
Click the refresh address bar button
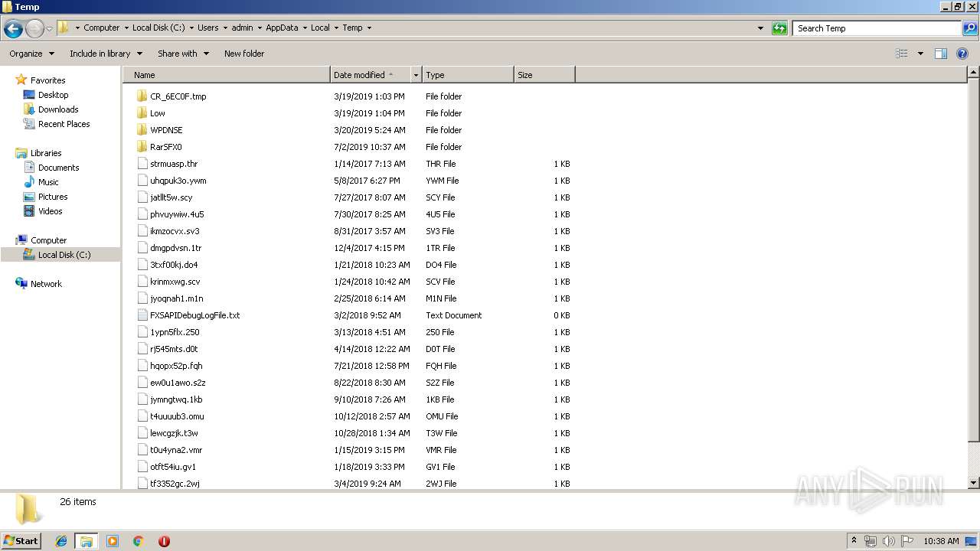779,28
